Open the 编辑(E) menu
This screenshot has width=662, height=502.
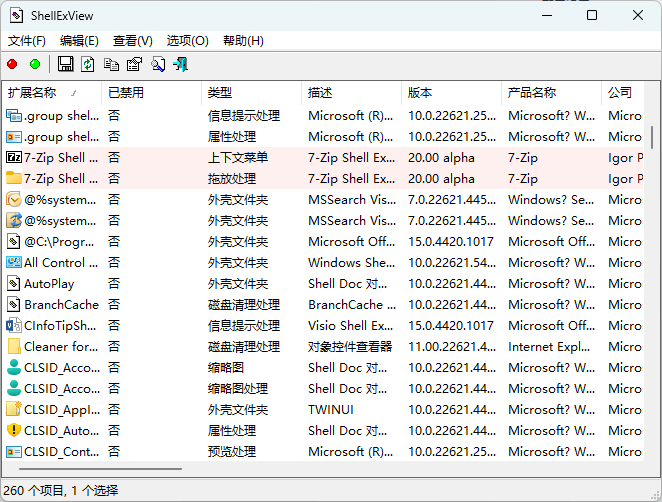click(x=79, y=41)
